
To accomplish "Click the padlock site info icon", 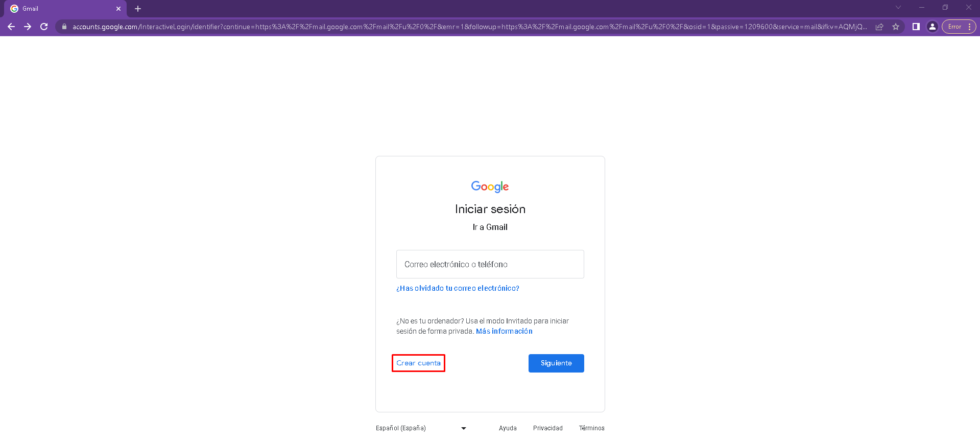I will coord(64,27).
